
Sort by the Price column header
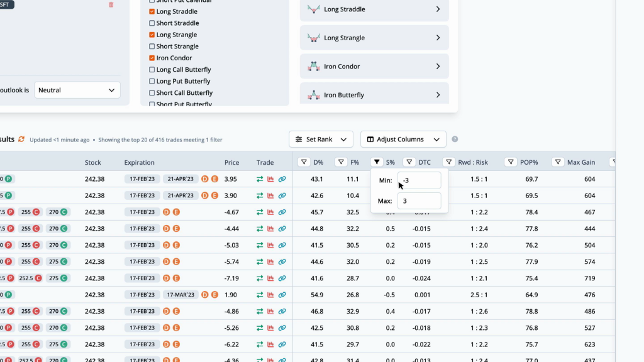[x=231, y=163]
